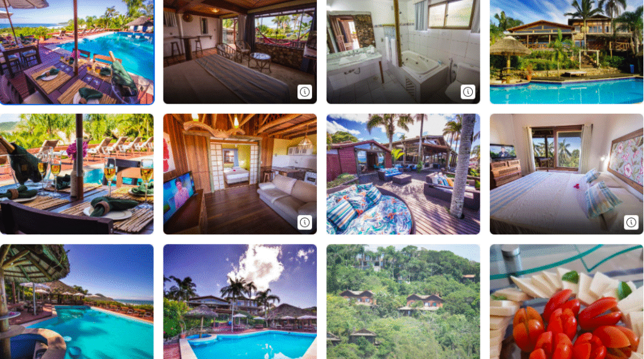Click the thatched umbrella in the lodge photo

pyautogui.click(x=509, y=48)
